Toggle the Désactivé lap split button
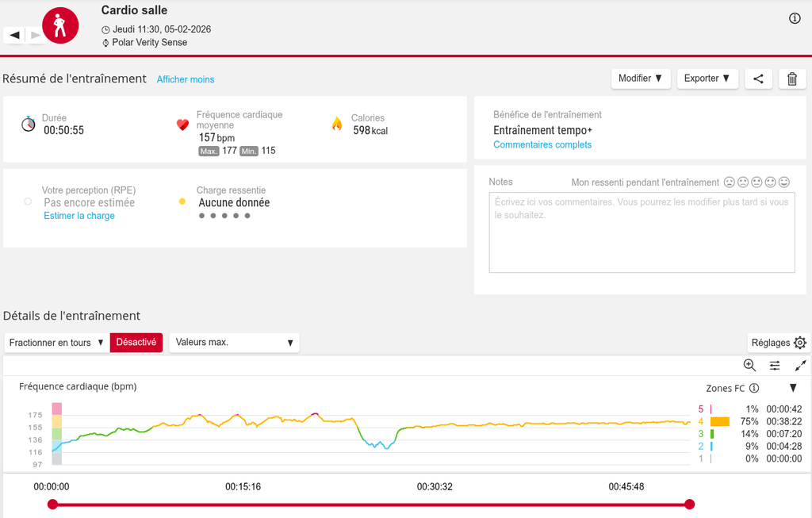Viewport: 812px width, 518px height. coord(136,343)
